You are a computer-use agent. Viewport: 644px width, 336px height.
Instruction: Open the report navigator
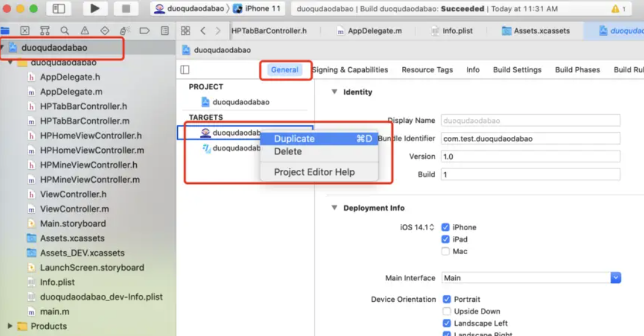[165, 31]
